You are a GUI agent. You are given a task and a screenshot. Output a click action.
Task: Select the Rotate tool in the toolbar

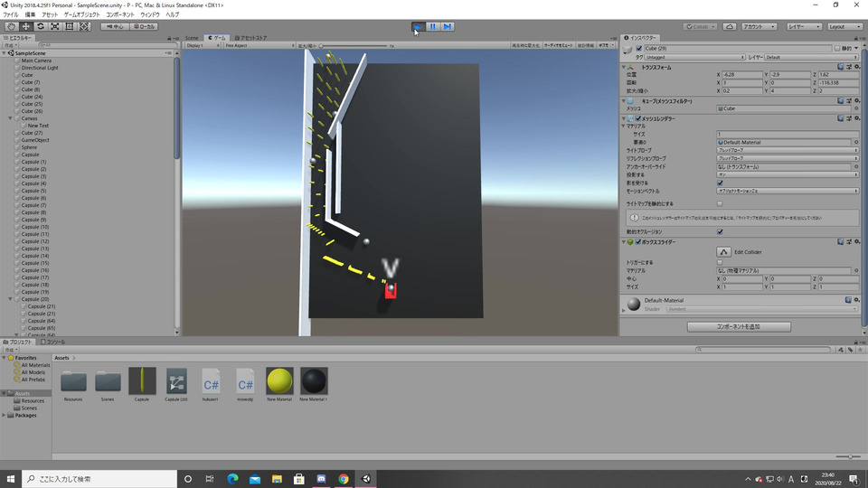40,26
